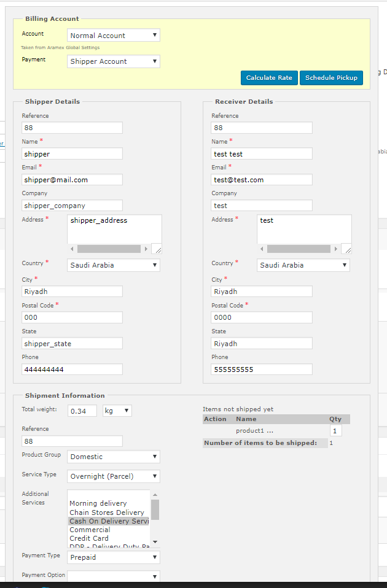Screen dimensions: 387x588
Task: Open the Normal Account dropdown
Action: [113, 36]
